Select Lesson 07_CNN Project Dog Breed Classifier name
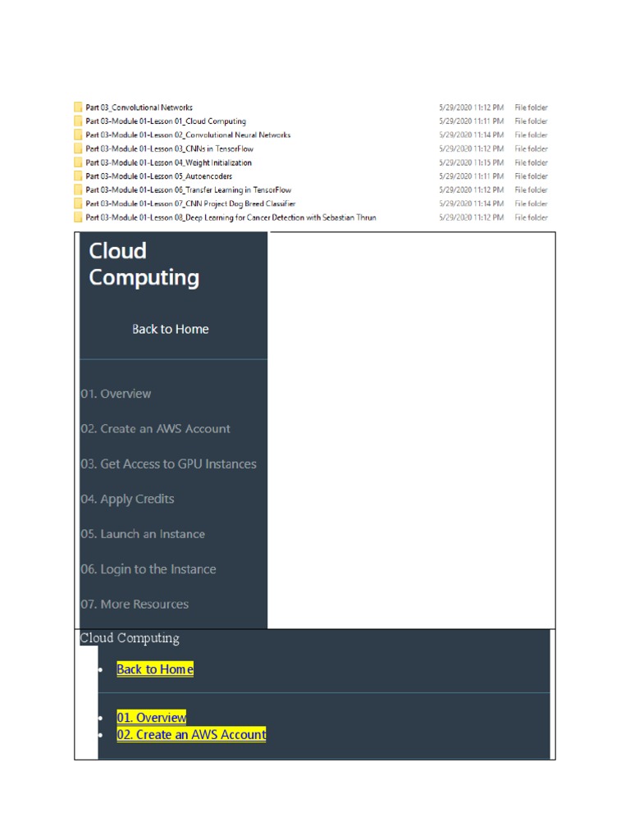This screenshot has width=630, height=840. tap(190, 203)
